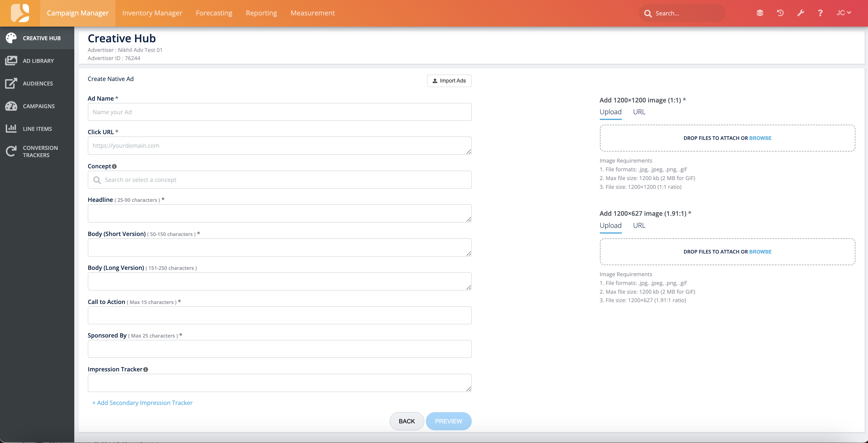Open the history clock icon
The height and width of the screenshot is (443, 868).
click(780, 13)
